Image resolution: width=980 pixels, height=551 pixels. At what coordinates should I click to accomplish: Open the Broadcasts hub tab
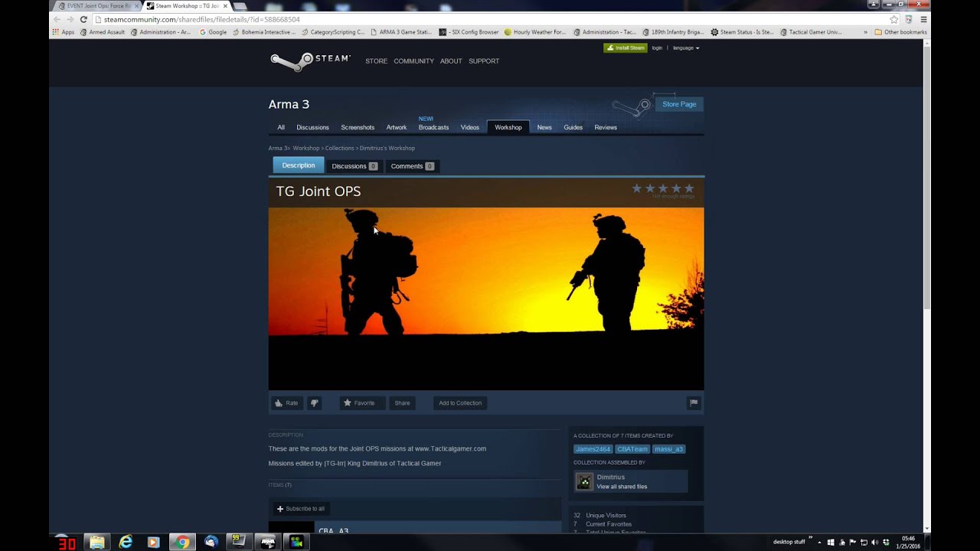click(x=433, y=127)
